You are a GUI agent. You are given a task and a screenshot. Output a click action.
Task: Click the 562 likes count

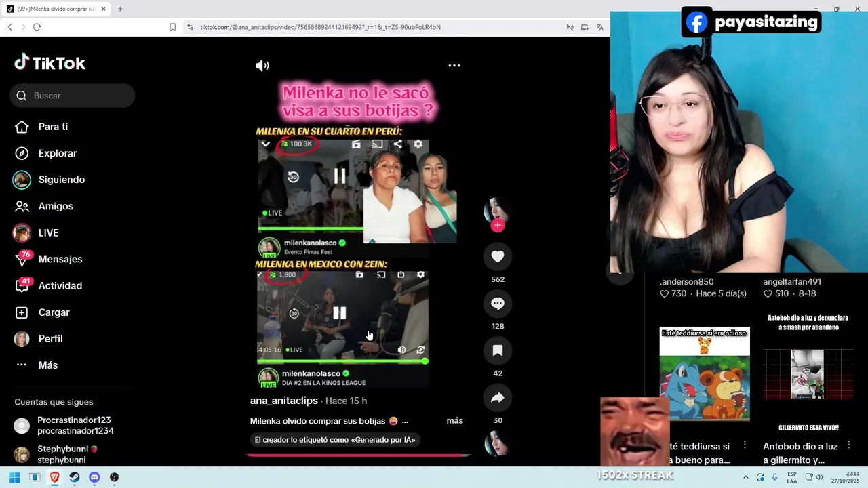point(498,279)
